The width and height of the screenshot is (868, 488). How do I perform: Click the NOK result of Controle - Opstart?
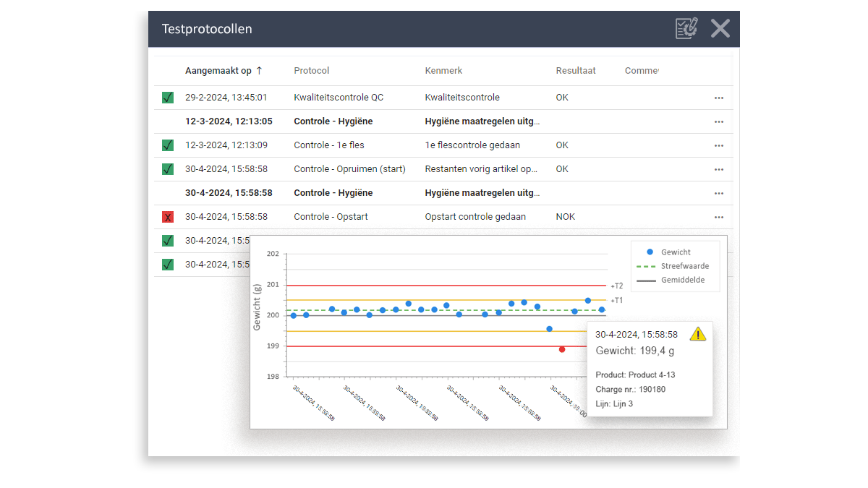566,217
